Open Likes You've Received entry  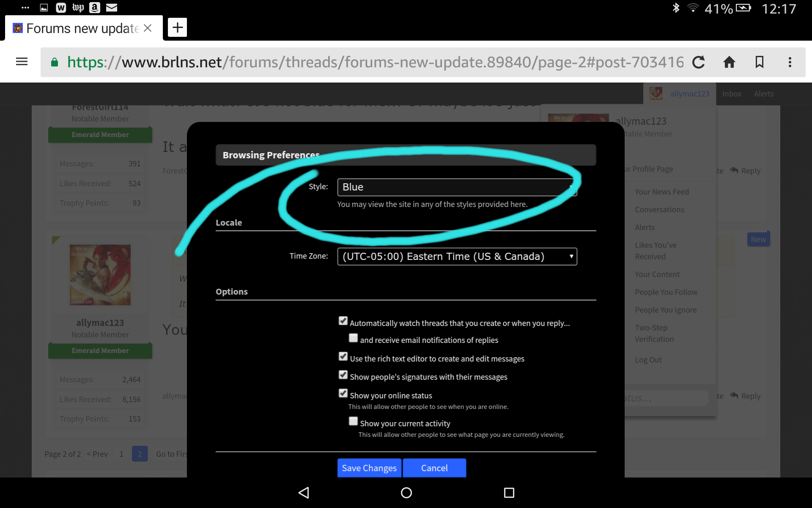656,251
